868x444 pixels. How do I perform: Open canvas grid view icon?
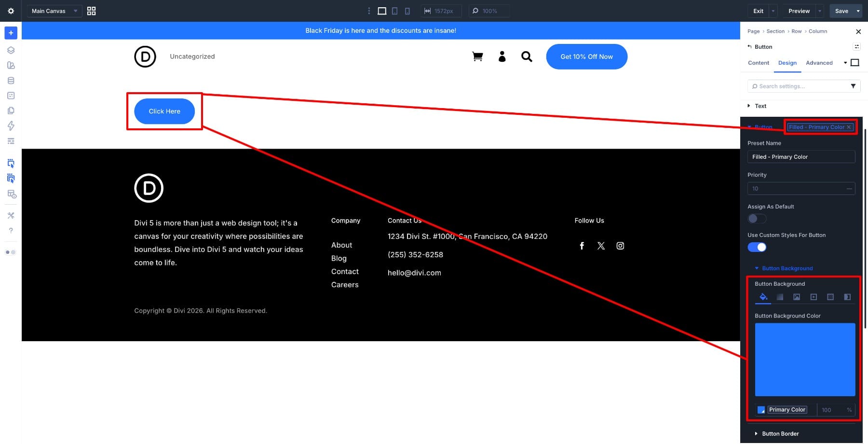pyautogui.click(x=91, y=11)
